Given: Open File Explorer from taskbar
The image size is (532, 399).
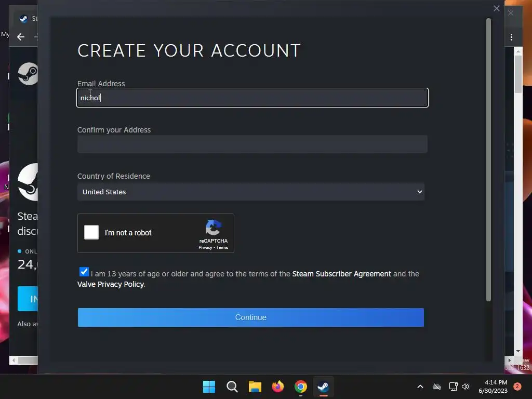Looking at the screenshot, I should click(x=255, y=387).
